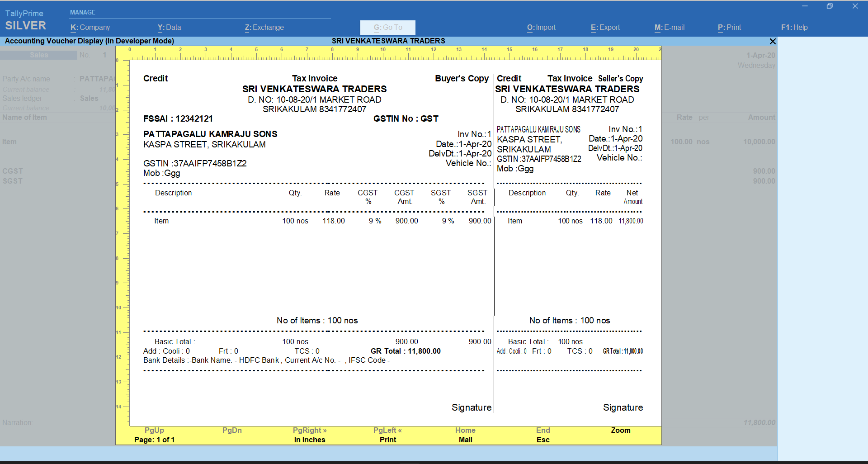Click Narration field in background voucher
Screen dimensions: 868x464
(x=18, y=422)
